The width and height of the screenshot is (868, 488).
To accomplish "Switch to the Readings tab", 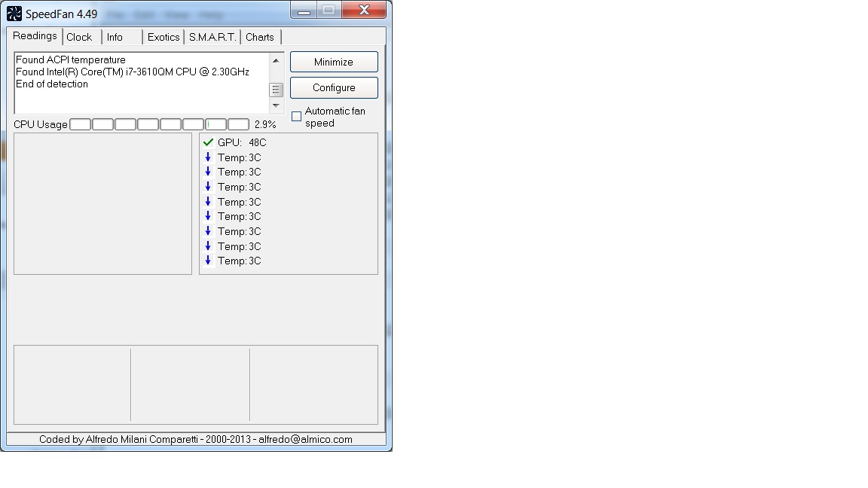I will click(35, 36).
